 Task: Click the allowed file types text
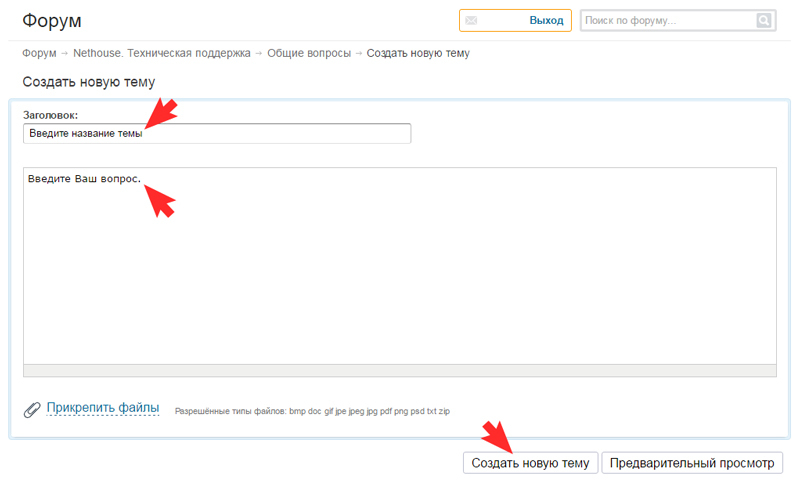[x=312, y=411]
